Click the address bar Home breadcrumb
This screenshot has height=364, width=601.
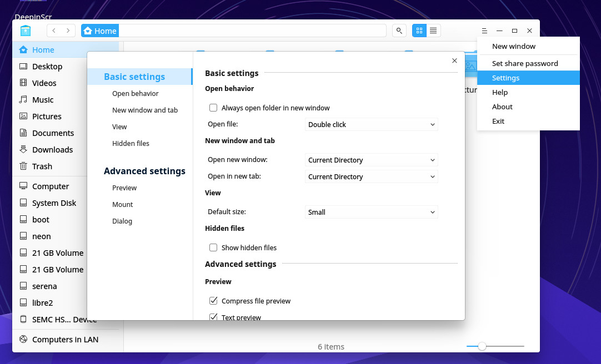point(99,31)
